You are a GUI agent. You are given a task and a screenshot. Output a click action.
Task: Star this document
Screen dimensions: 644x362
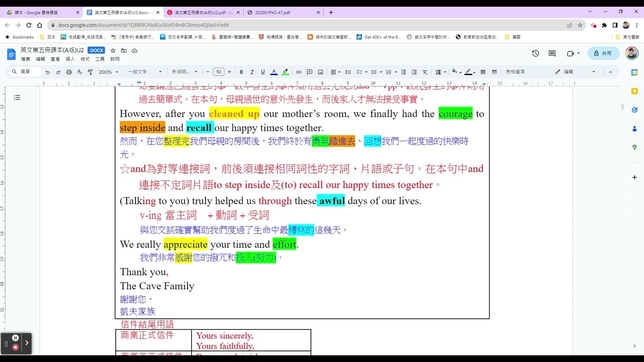pos(113,50)
